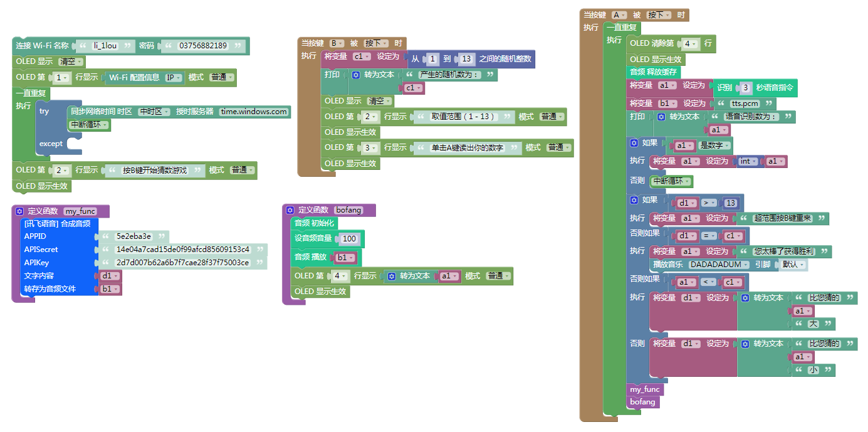The height and width of the screenshot is (432, 868).
Task: Open b1 dropdown in 音频 播放
Action: click(x=346, y=258)
